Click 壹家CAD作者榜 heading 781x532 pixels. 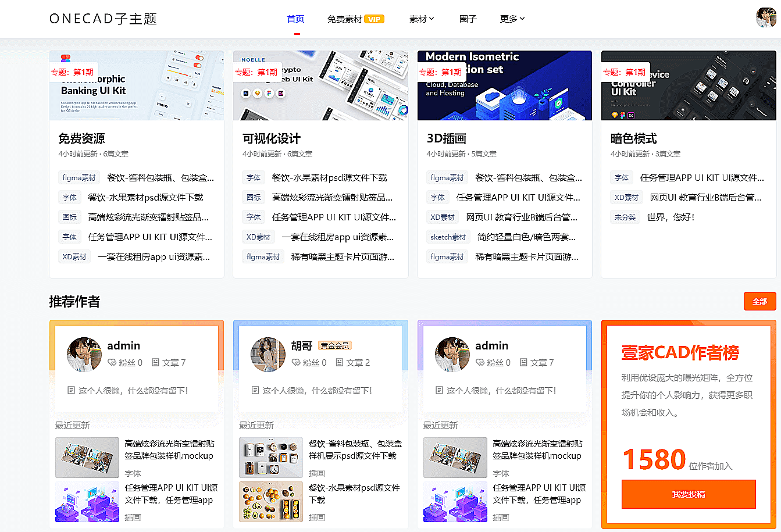pyautogui.click(x=680, y=353)
